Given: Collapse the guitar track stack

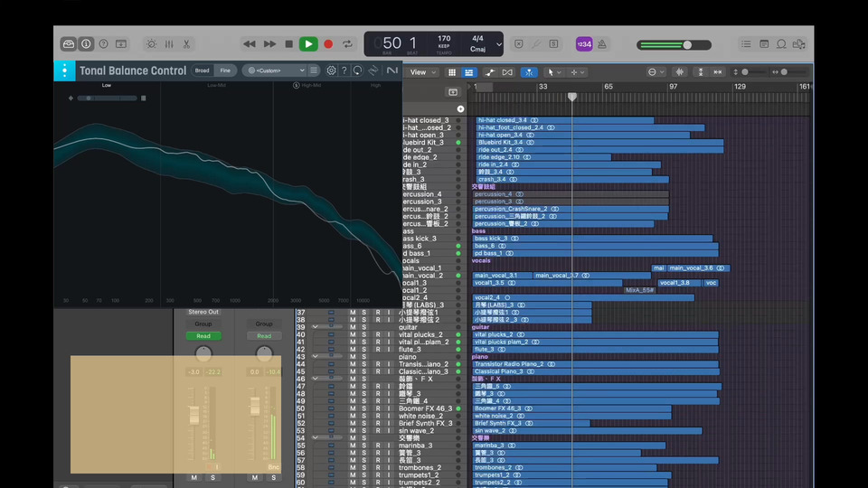Looking at the screenshot, I should point(316,327).
